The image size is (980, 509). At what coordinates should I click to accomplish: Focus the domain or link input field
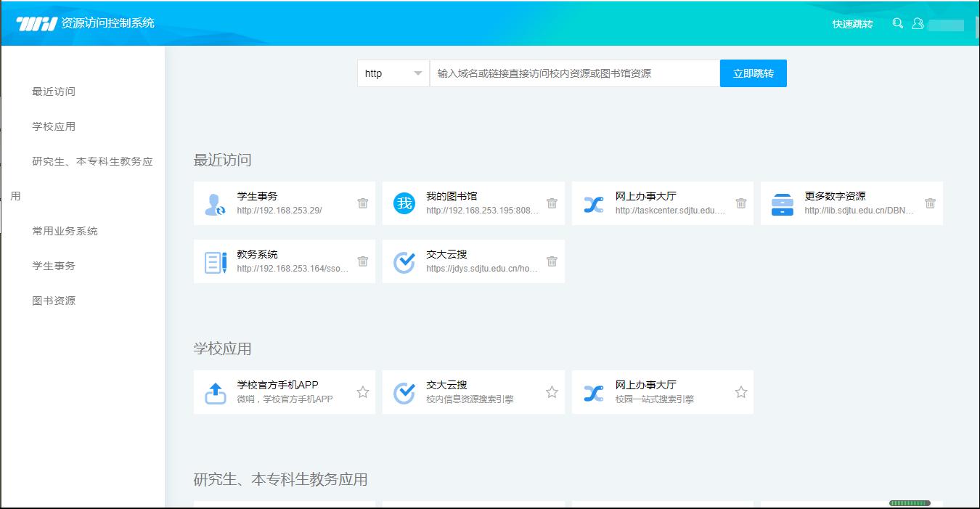pos(575,73)
